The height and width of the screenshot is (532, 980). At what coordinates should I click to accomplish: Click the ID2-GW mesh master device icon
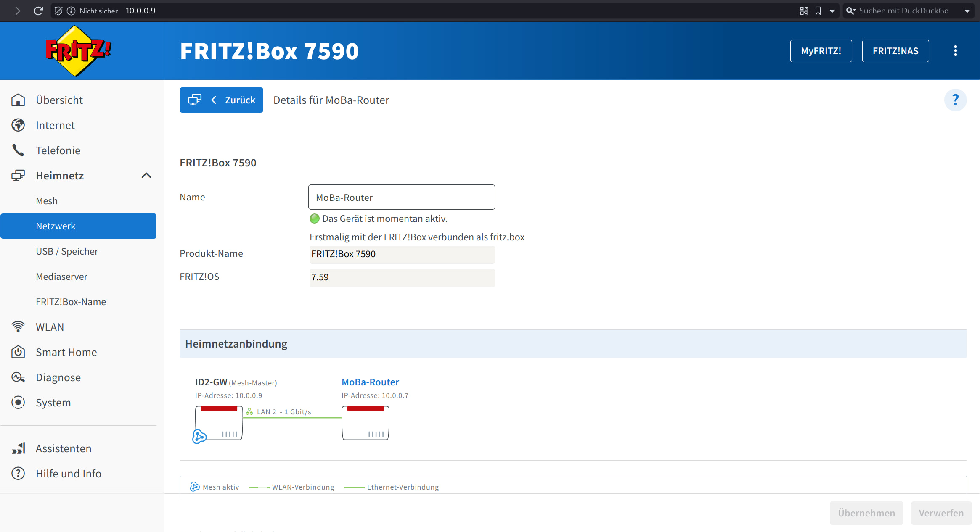pyautogui.click(x=219, y=423)
